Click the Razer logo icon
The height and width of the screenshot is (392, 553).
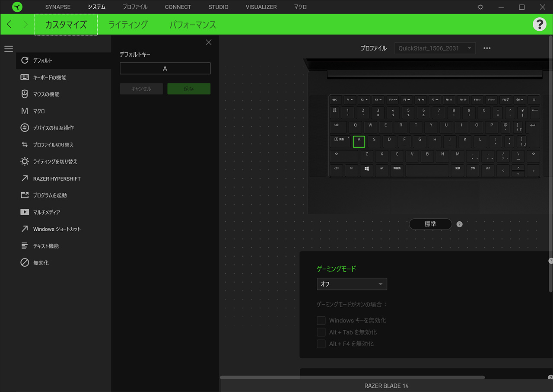(x=17, y=7)
